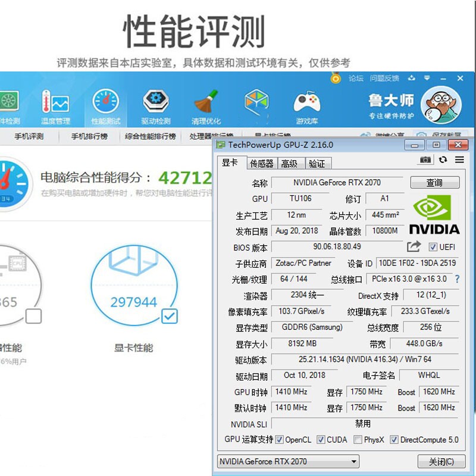Click the 关闭(C) close button

tap(441, 462)
